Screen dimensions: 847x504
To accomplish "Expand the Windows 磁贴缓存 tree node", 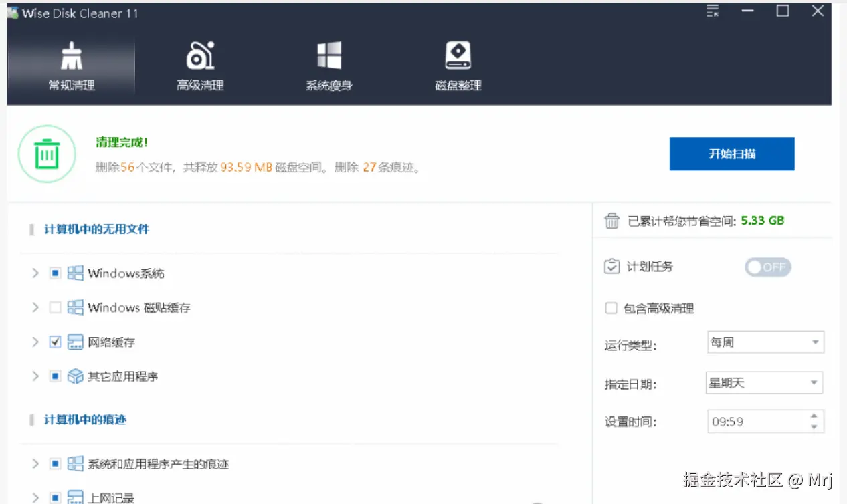I will [x=35, y=307].
